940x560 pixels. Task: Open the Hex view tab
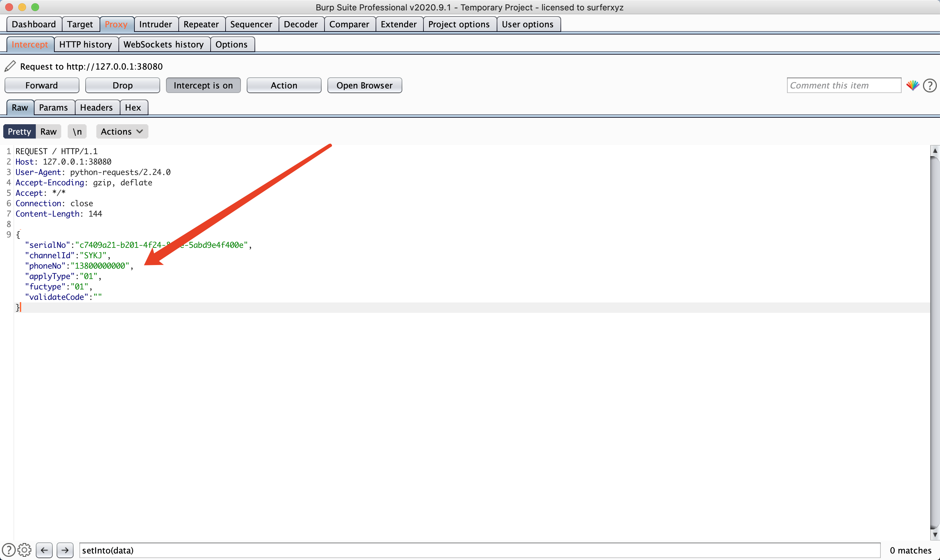click(x=133, y=108)
